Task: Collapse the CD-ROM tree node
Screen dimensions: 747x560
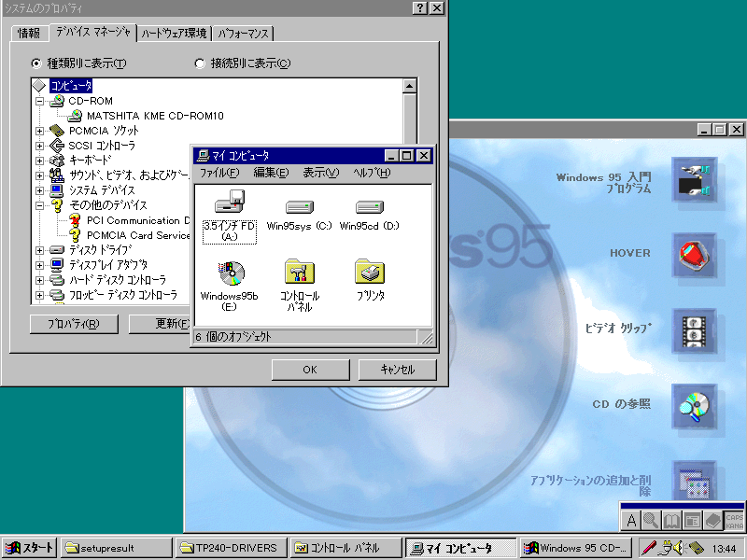Action: tap(40, 101)
